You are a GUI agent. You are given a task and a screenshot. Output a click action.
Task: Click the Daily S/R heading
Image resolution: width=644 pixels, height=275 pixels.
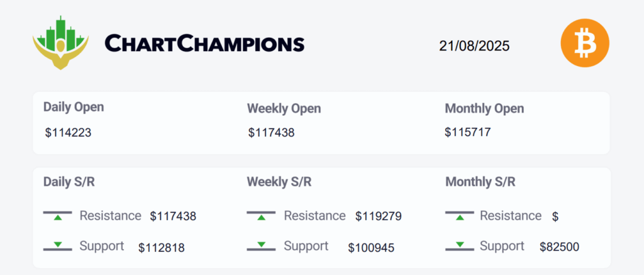[x=69, y=182]
